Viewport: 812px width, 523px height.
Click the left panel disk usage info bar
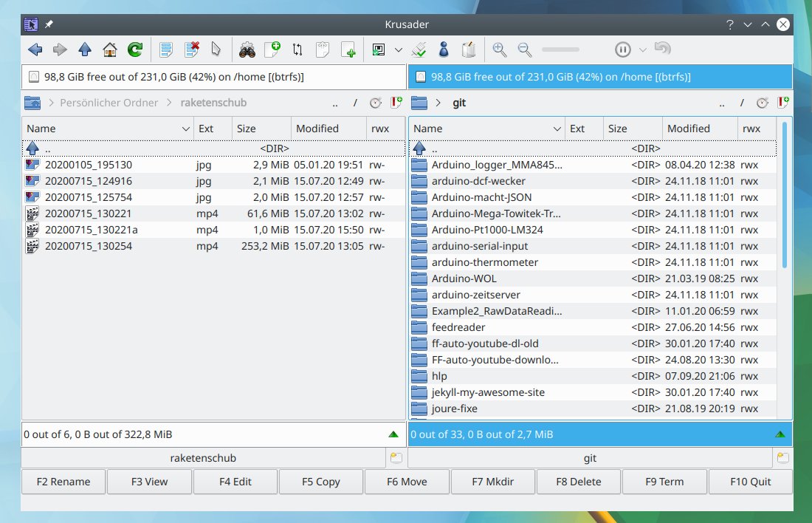(x=214, y=77)
